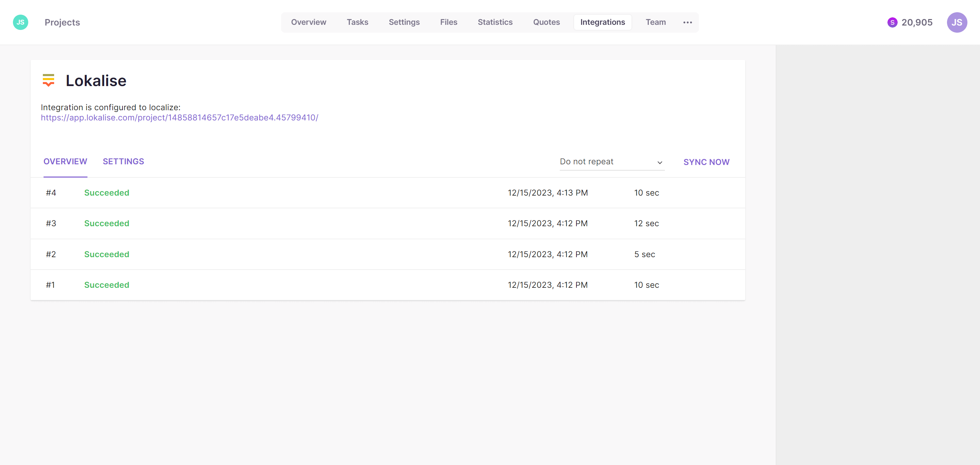The height and width of the screenshot is (465, 980).
Task: Click Succeeded status of run #2
Action: pos(107,254)
